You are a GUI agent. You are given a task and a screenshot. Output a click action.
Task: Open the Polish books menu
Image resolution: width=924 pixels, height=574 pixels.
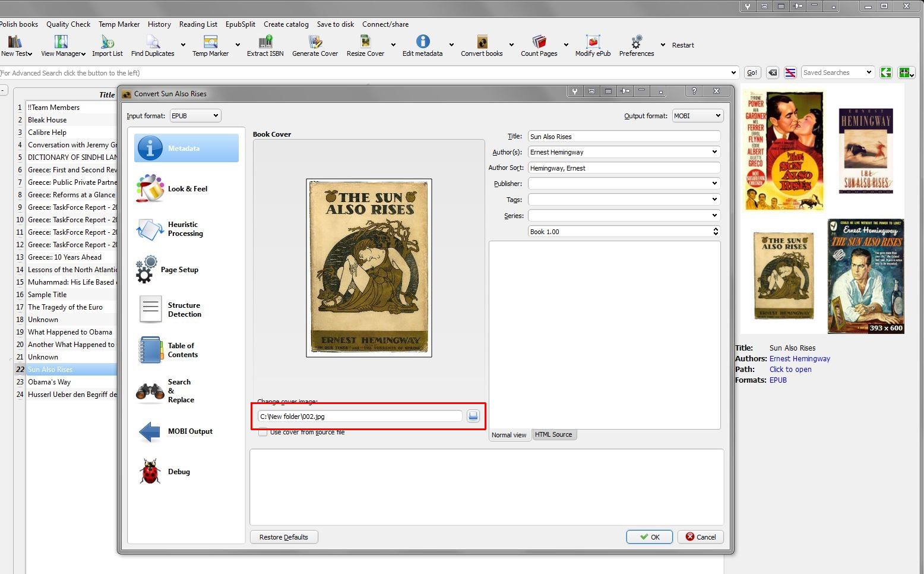pos(19,24)
